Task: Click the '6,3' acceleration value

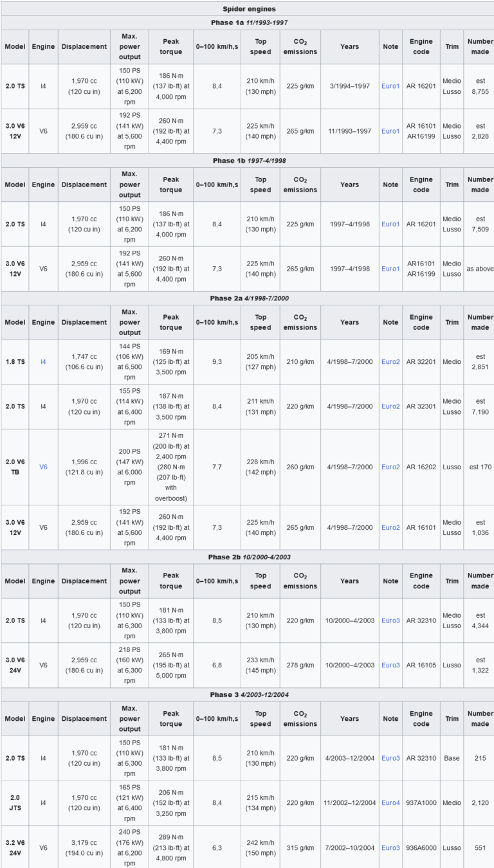Action: pyautogui.click(x=217, y=847)
